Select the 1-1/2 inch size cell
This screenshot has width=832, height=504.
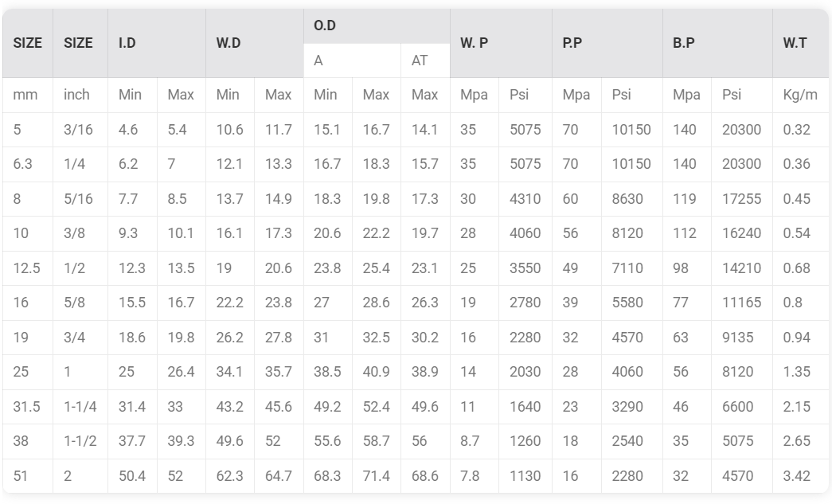[x=80, y=441]
